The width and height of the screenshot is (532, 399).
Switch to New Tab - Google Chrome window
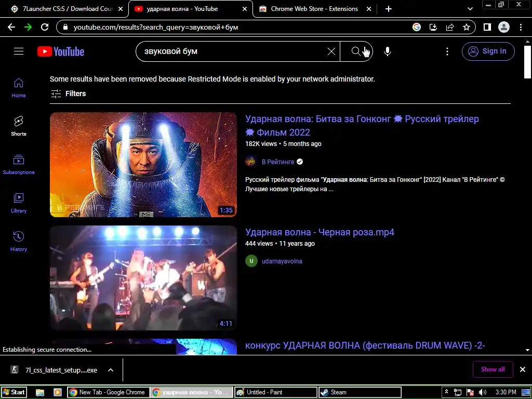tap(108, 392)
